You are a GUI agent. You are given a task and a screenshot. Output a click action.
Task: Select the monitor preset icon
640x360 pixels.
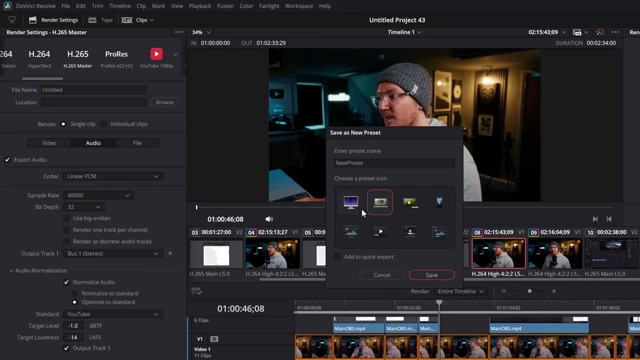click(x=351, y=202)
